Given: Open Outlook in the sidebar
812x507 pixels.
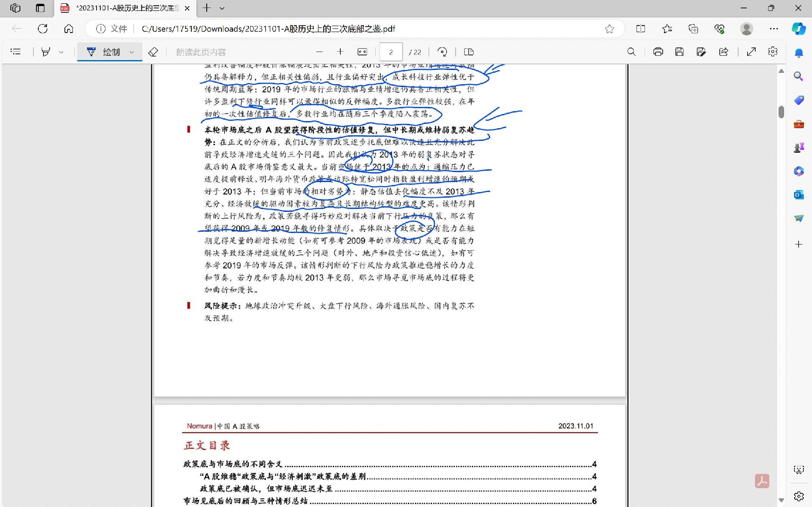Looking at the screenshot, I should 799,195.
